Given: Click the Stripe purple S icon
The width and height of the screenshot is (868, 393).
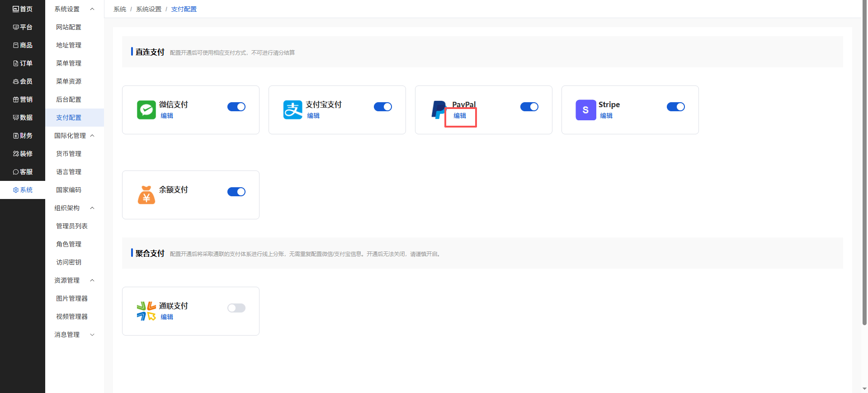Looking at the screenshot, I should point(586,110).
